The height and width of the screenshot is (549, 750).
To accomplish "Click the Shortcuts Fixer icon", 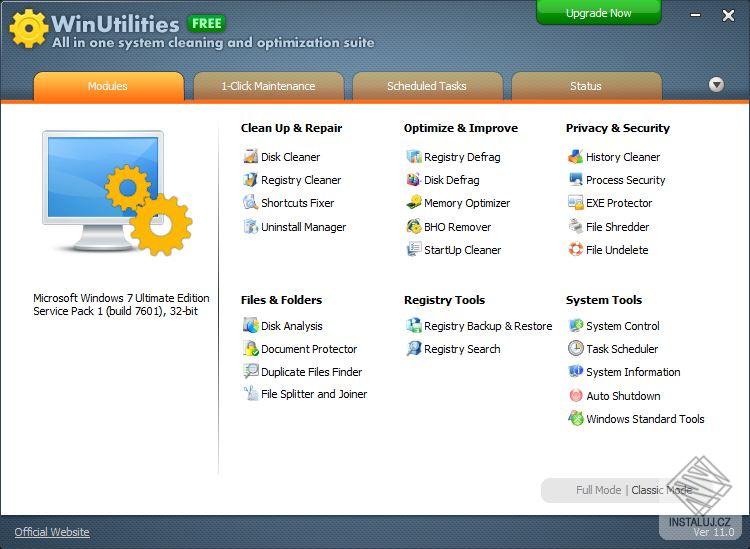I will [x=251, y=203].
